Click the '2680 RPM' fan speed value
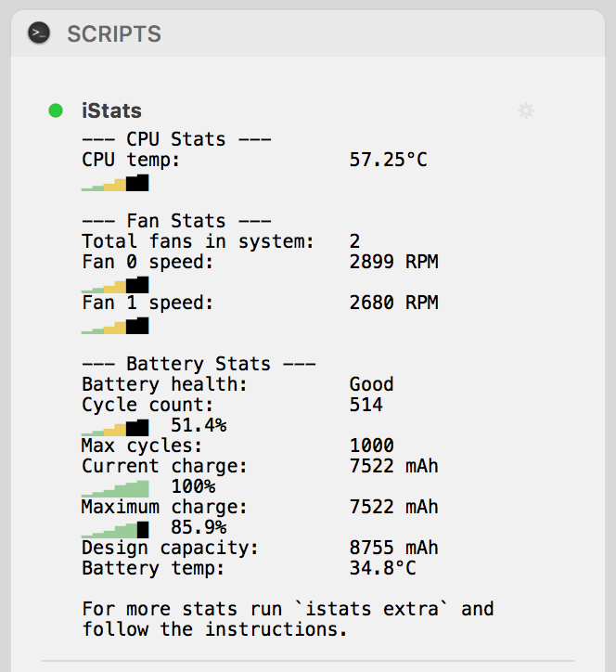616x672 pixels. pyautogui.click(x=393, y=303)
